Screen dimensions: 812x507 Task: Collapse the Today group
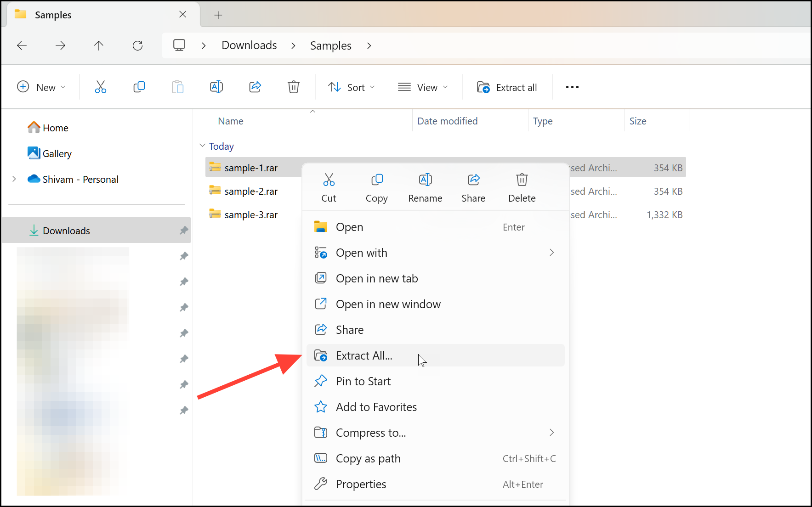click(x=203, y=145)
